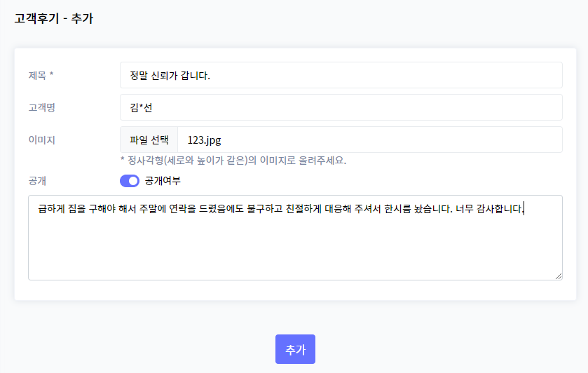
Task: Click the 고객명 field label
Action: [41, 108]
